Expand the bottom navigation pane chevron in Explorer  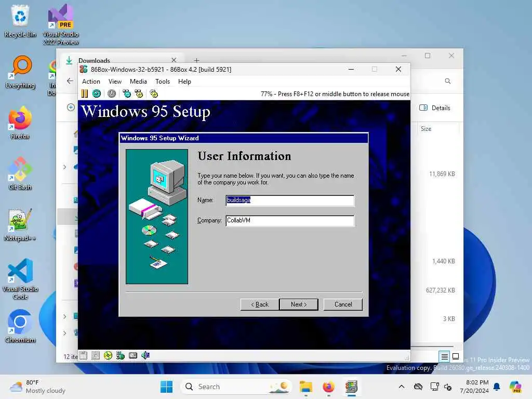(x=64, y=333)
